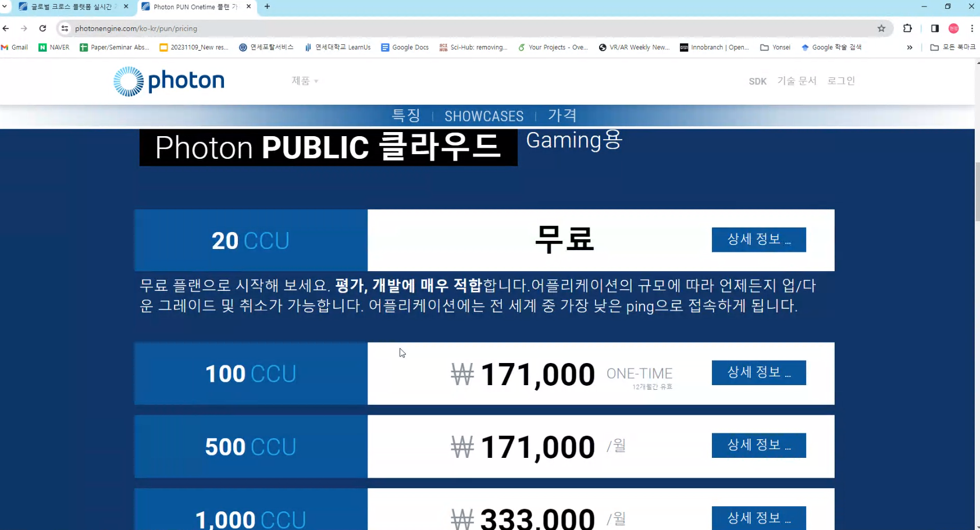Open Your Projects - Overleaf bookmark

[x=553, y=47]
